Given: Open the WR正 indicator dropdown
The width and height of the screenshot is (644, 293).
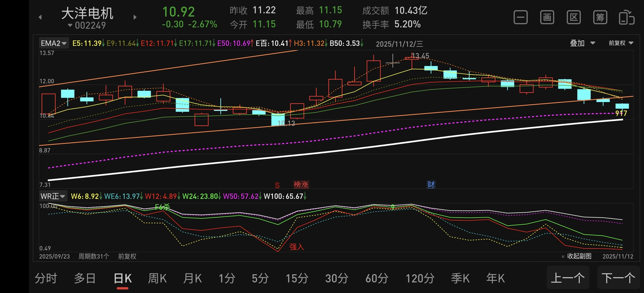Looking at the screenshot, I should pyautogui.click(x=53, y=196).
